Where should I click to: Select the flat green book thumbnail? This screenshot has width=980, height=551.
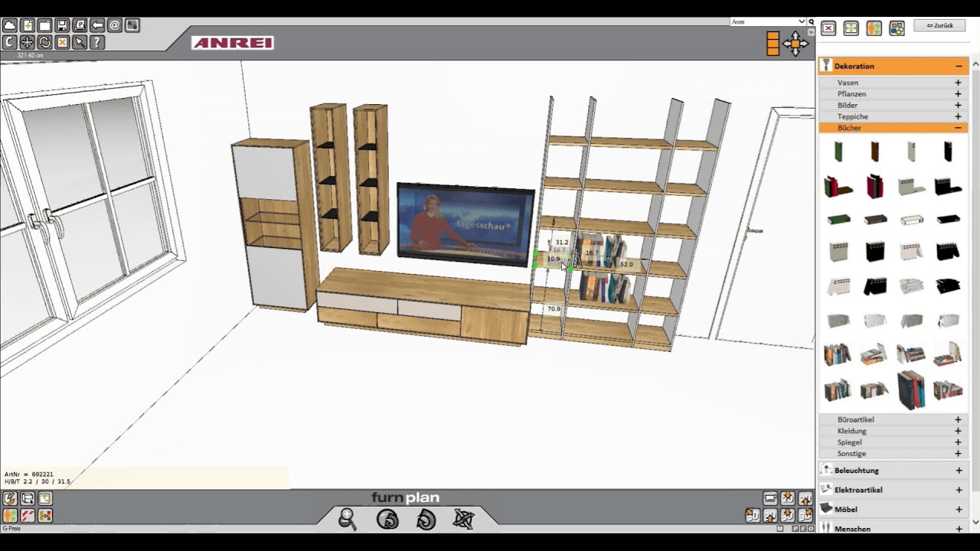point(838,220)
